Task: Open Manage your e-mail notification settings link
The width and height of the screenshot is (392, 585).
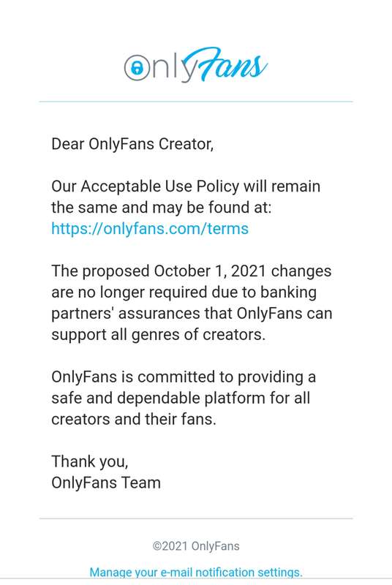Action: [x=196, y=573]
